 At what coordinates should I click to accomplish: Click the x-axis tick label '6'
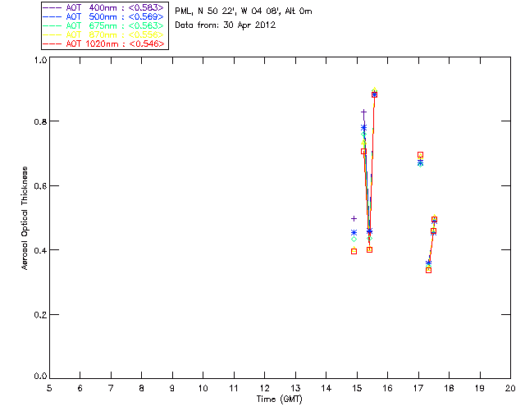point(80,388)
